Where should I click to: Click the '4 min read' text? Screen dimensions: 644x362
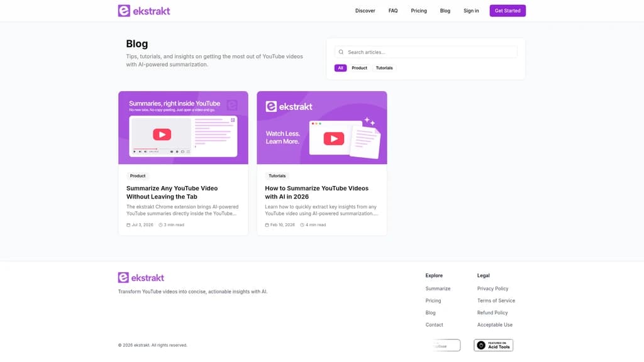click(316, 225)
